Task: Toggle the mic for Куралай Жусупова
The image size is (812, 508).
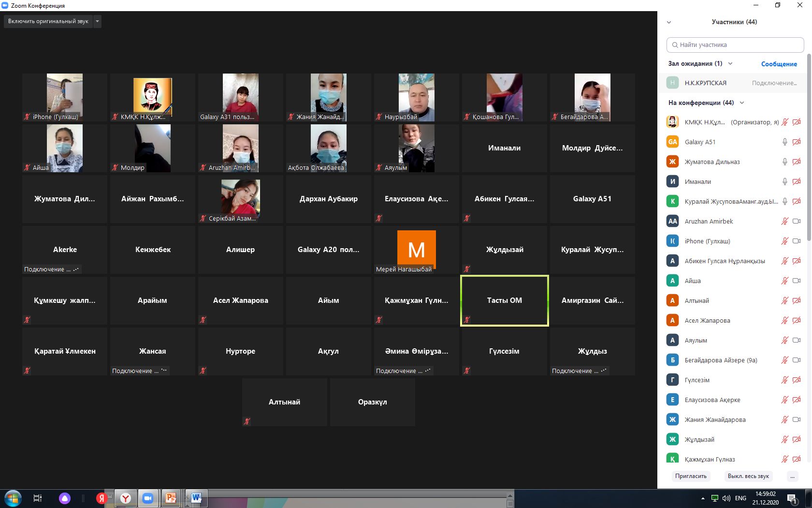Action: (x=784, y=201)
